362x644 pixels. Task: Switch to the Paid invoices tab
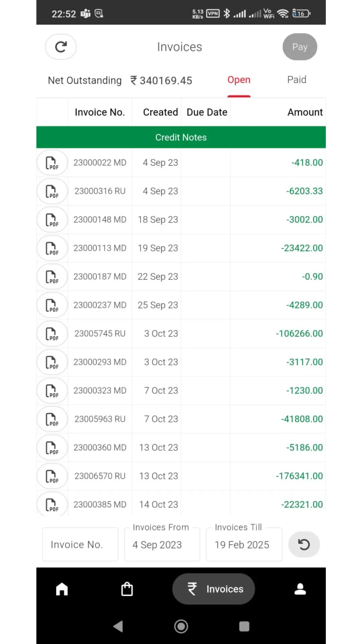297,80
